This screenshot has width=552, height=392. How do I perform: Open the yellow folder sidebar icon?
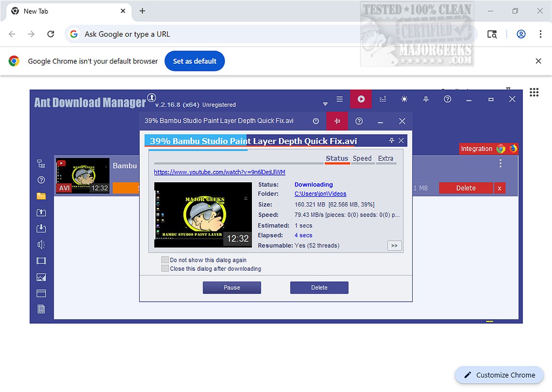41,196
